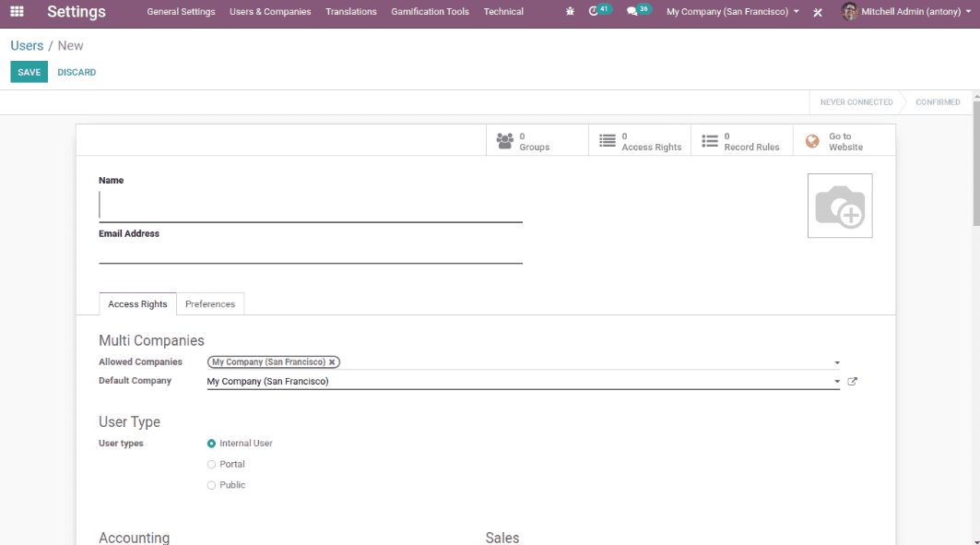Open the apps grid menu icon

(17, 11)
